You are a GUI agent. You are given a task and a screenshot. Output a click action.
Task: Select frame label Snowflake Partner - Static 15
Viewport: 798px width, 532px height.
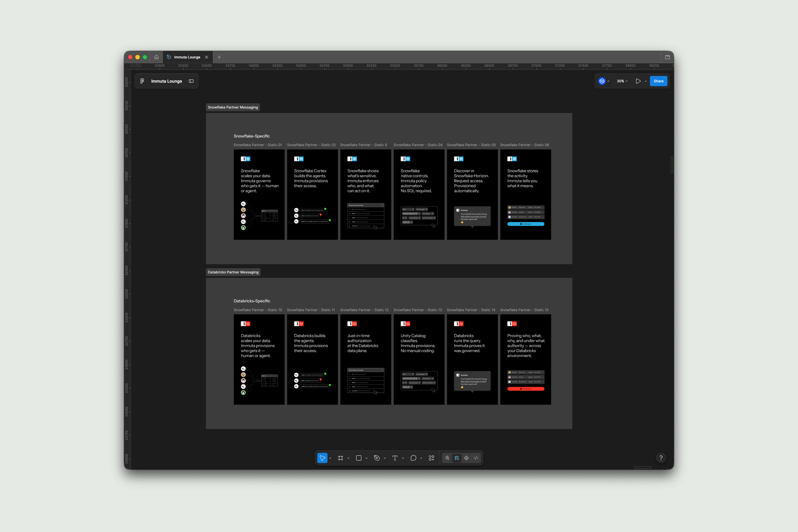coord(524,310)
